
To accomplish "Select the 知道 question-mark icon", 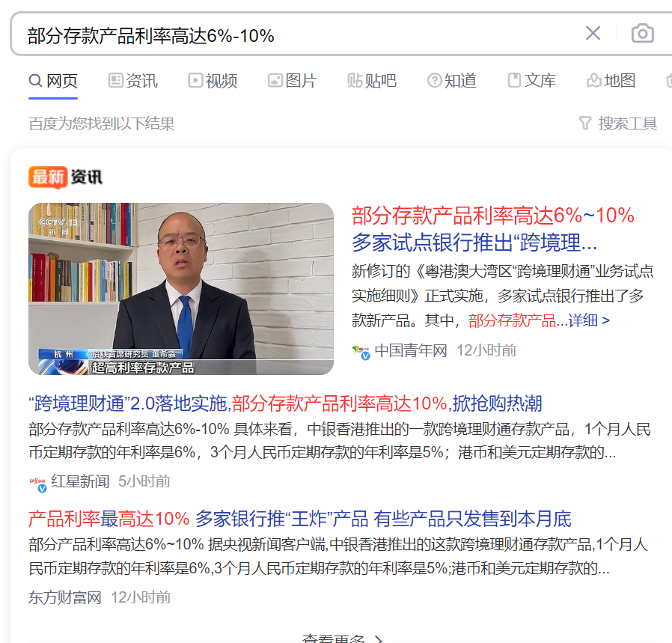I will (434, 80).
